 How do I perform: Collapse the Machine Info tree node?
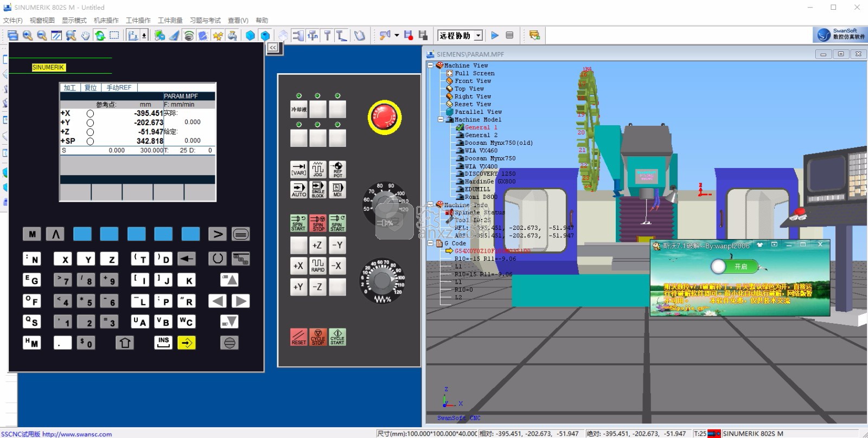[431, 205]
